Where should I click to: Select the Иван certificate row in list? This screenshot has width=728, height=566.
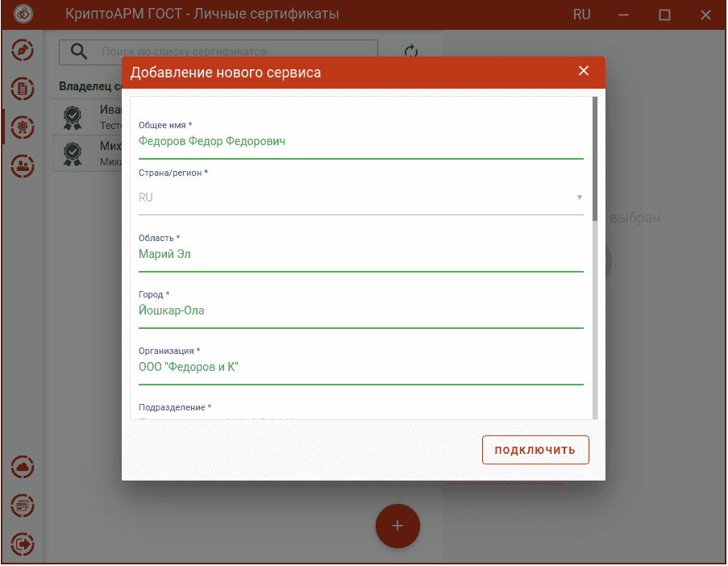87,117
